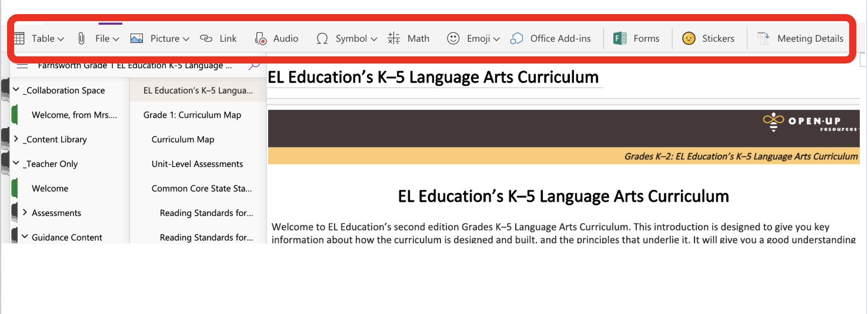
Task: Click the 'Welcome to EL Education's second edition' paragraph
Action: pyautogui.click(x=563, y=233)
